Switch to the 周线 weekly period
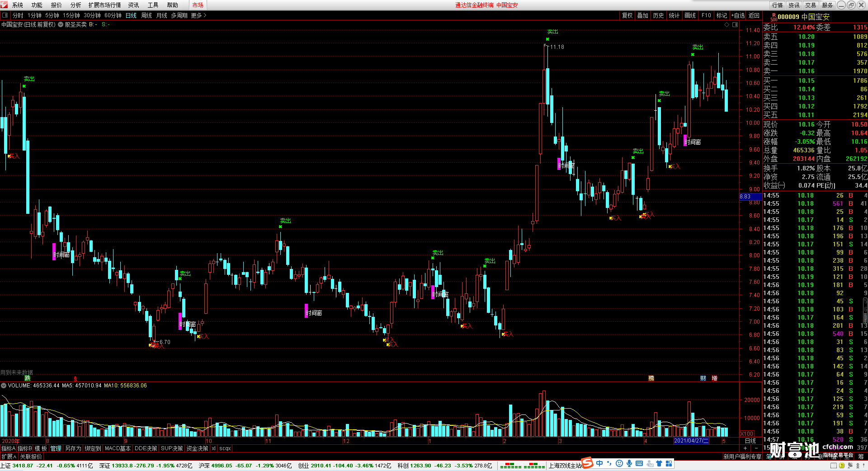The height and width of the screenshot is (471, 868). [x=146, y=15]
